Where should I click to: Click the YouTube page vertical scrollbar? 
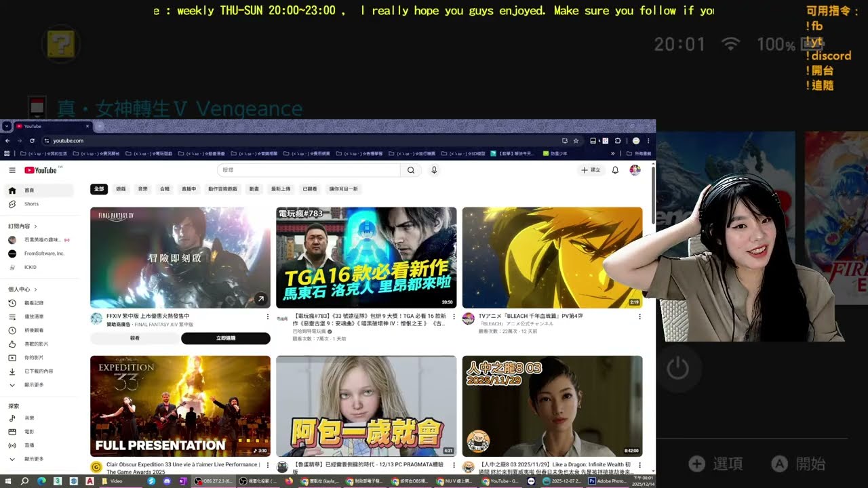coord(653,195)
